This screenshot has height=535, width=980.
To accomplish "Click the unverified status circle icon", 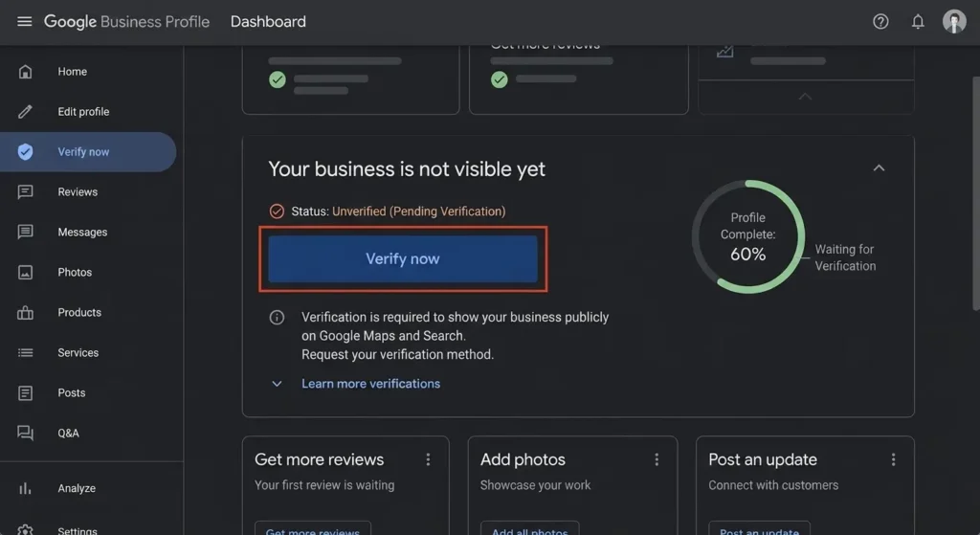I will [277, 212].
